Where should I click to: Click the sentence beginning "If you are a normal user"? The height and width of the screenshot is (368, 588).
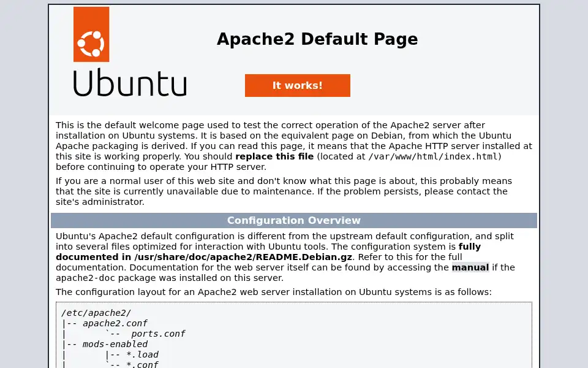click(x=284, y=191)
